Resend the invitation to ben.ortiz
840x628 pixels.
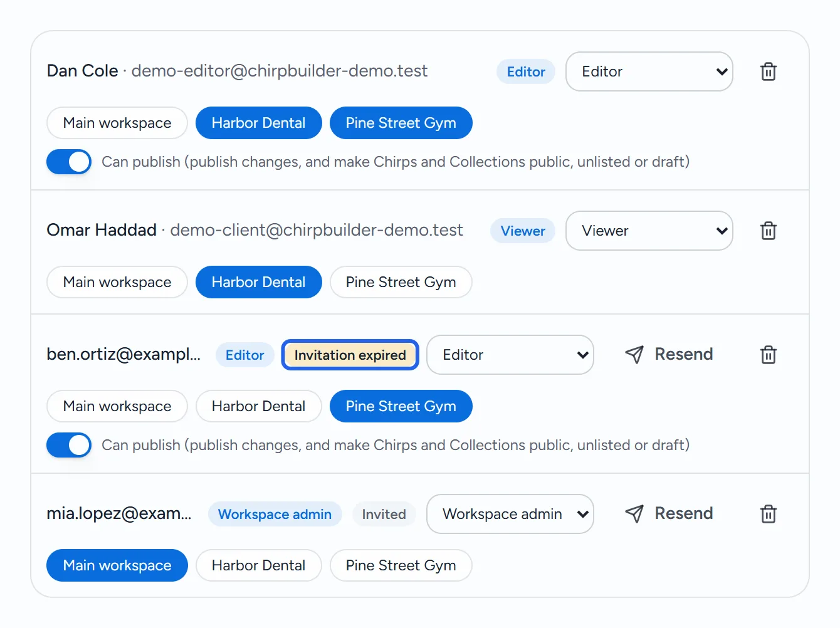click(x=669, y=355)
